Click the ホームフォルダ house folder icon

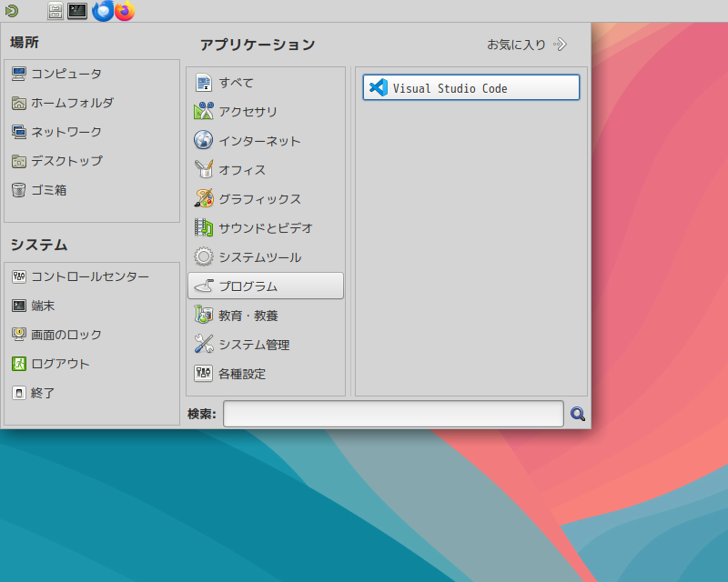point(18,103)
